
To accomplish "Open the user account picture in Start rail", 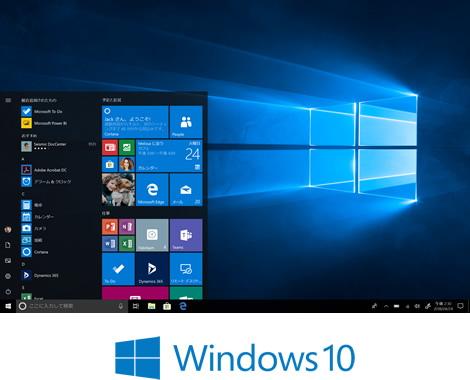I will pos(8,229).
